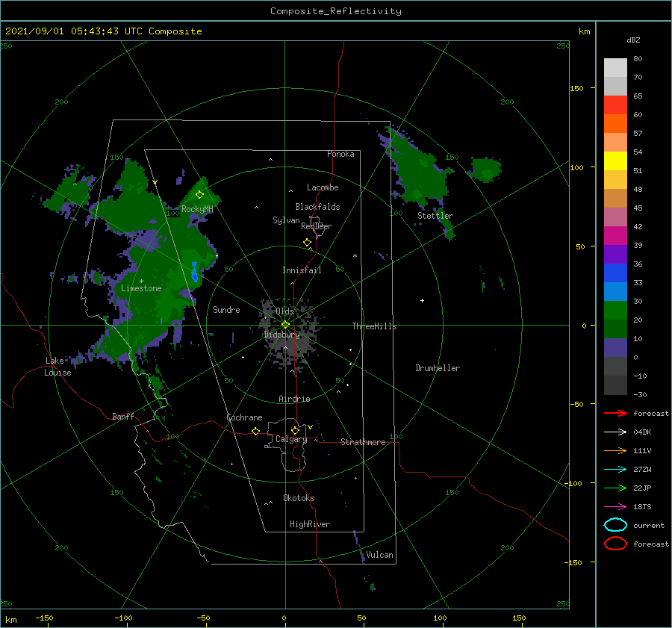
Task: Select the bright yellow dBZ legend swatch
Action: coord(615,161)
